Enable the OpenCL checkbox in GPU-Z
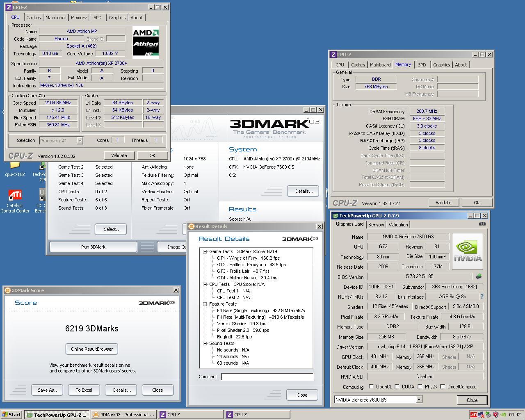This screenshot has height=420, width=525. 371,386
